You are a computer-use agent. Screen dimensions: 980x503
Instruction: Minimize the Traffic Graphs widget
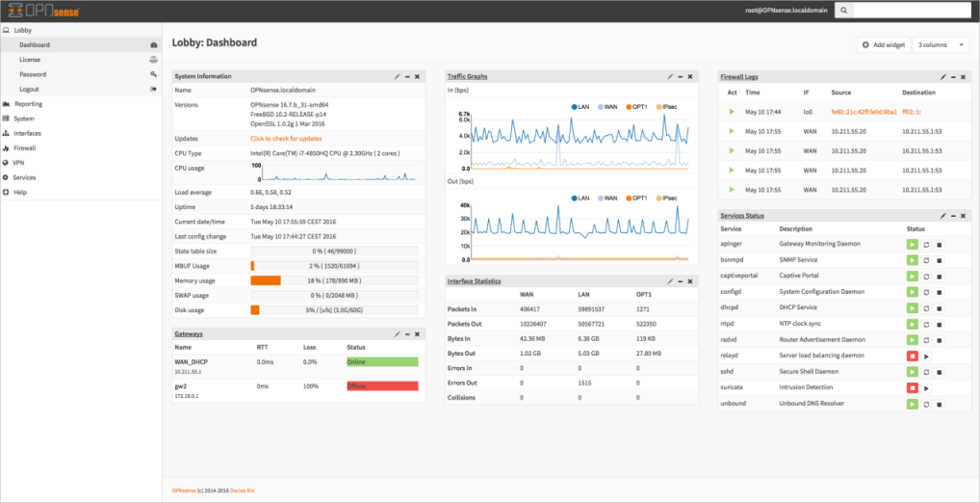[x=681, y=76]
